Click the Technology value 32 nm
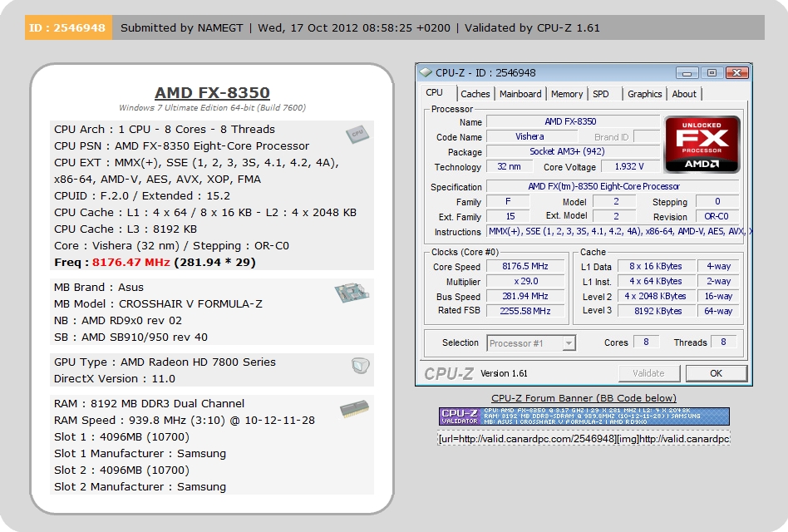Screen dimensions: 788x532 (509, 167)
